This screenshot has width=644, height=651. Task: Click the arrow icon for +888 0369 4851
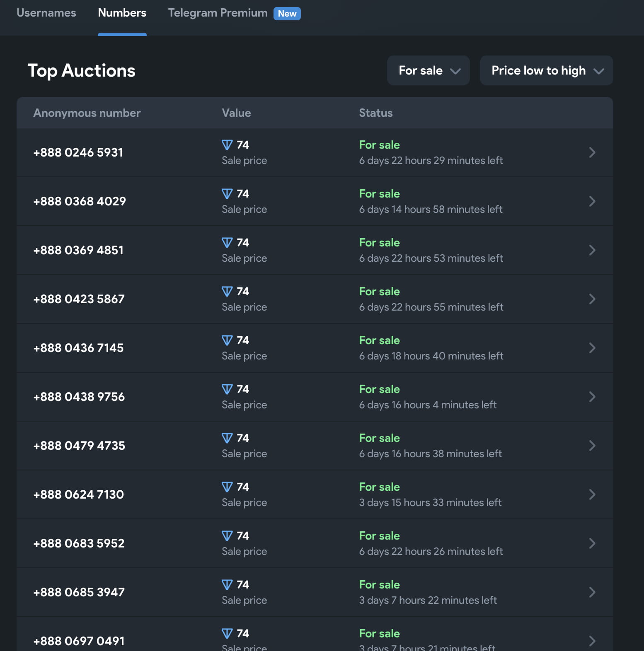tap(592, 250)
